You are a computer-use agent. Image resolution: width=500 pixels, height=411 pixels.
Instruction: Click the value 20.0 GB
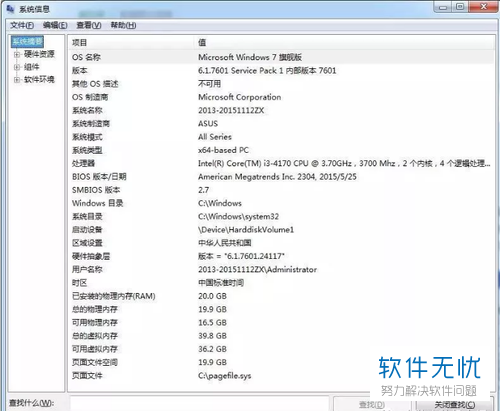pos(212,296)
